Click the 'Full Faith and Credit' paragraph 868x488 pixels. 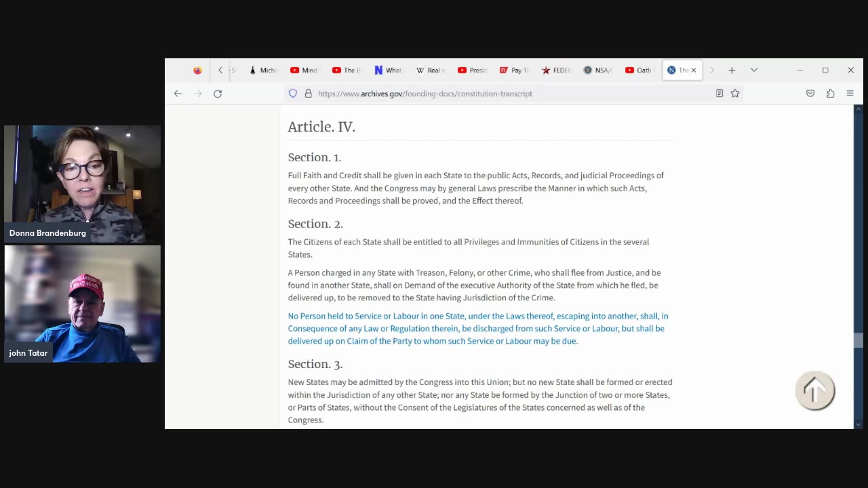tap(476, 188)
